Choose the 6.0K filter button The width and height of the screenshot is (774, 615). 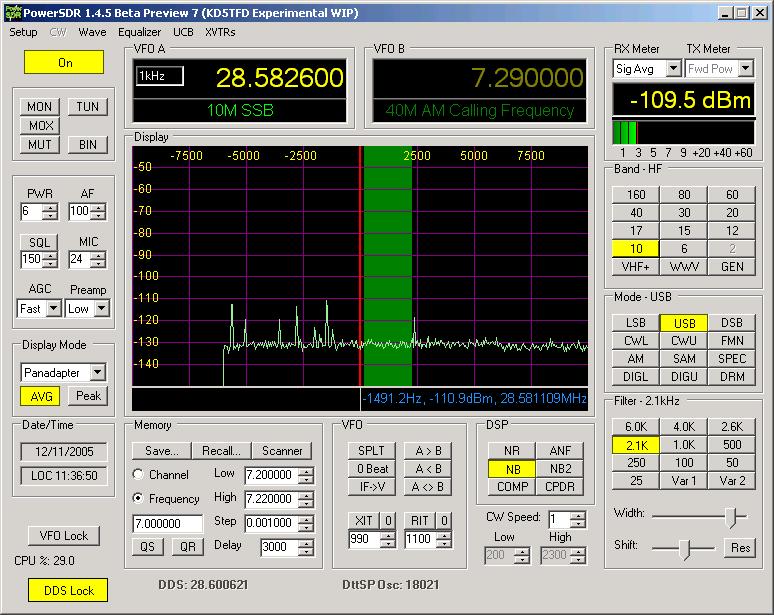point(635,426)
